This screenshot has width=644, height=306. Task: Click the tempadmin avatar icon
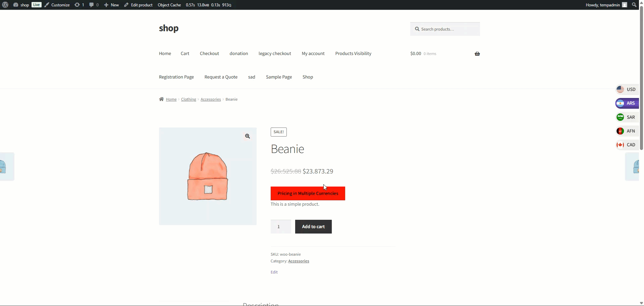(624, 5)
